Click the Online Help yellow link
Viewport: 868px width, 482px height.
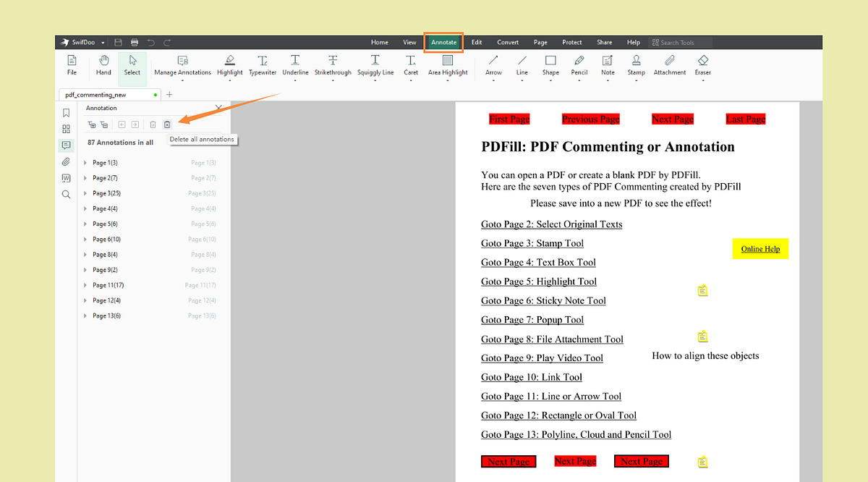[x=760, y=249]
